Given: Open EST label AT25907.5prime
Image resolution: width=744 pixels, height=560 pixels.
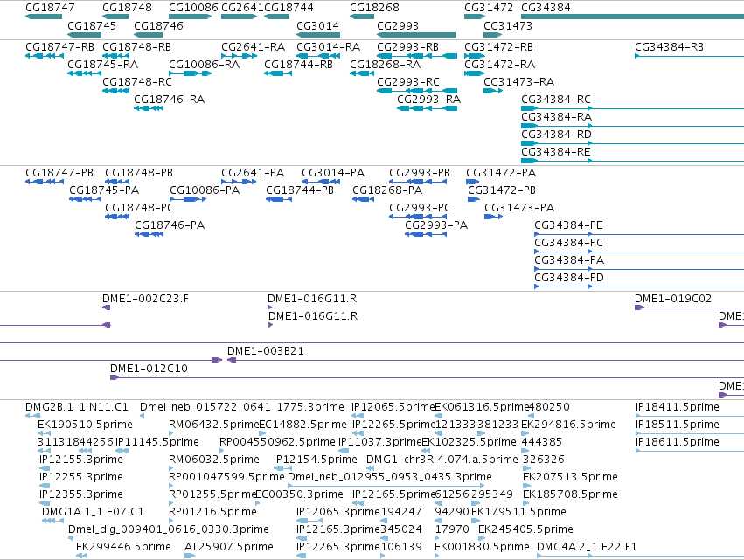Looking at the screenshot, I should pos(229,548).
